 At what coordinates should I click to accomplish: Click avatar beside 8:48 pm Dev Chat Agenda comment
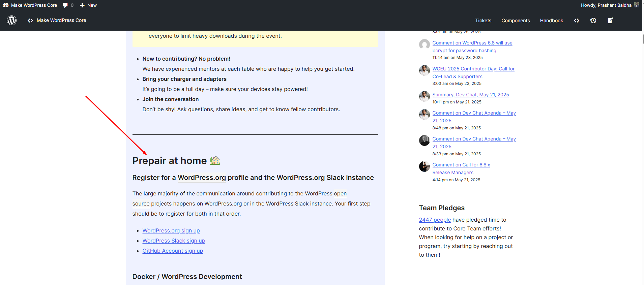[x=425, y=115]
